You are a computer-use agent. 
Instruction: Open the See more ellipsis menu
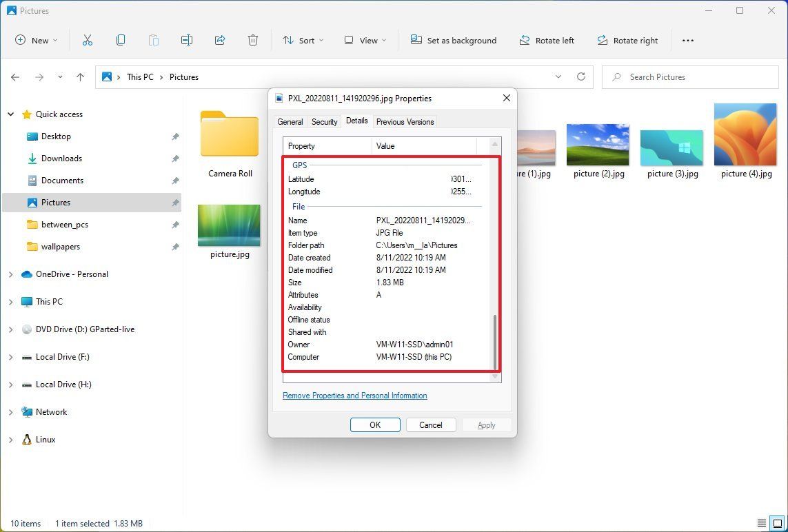(x=687, y=40)
